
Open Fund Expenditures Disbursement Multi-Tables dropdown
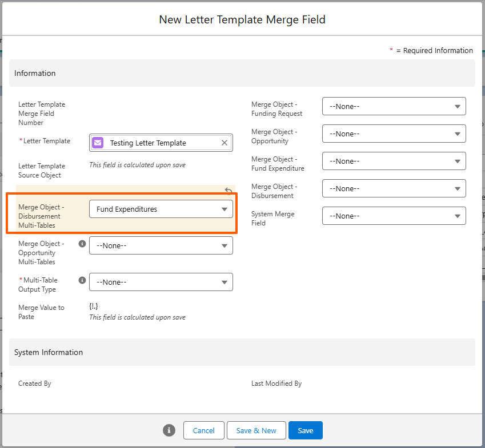(161, 209)
